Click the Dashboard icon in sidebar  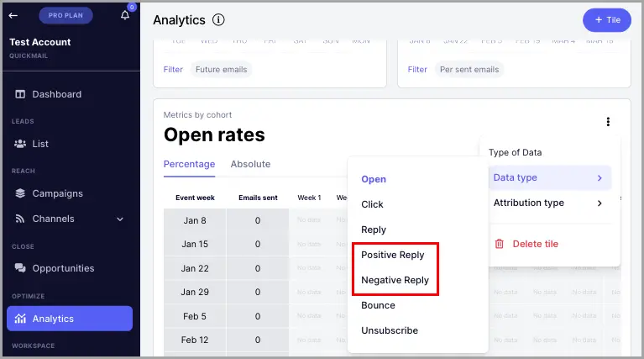(x=20, y=94)
